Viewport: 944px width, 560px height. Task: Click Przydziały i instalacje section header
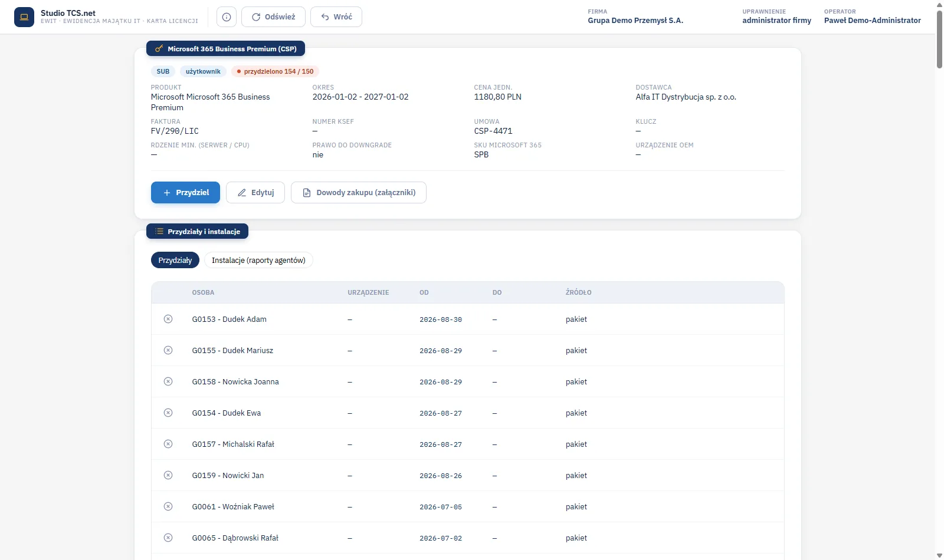[197, 232]
